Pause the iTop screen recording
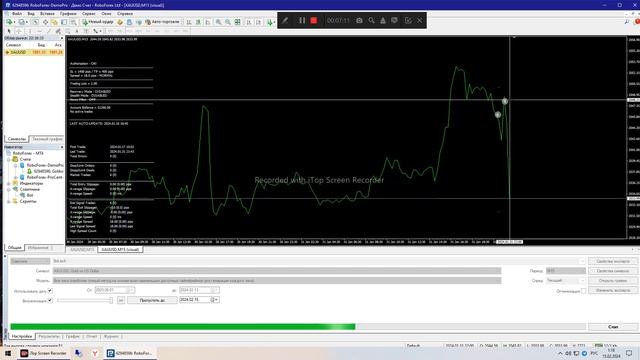 tap(302, 20)
